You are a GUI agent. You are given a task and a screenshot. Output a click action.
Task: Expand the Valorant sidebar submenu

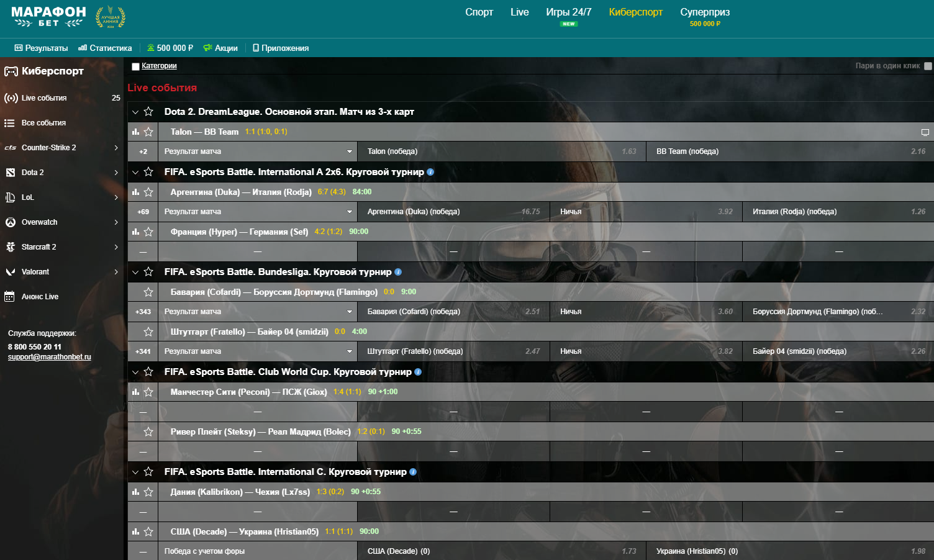point(116,272)
